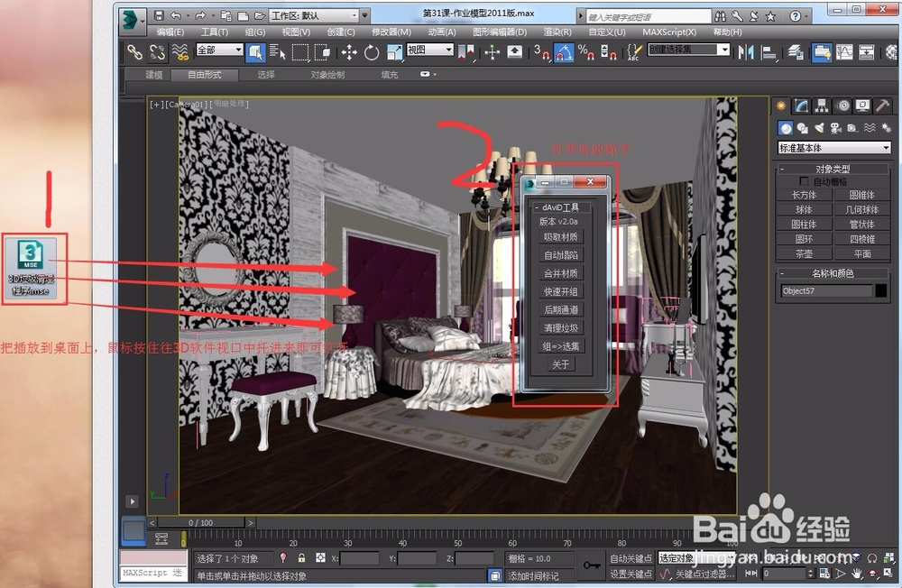Switch to the Hierarchy command panel tab
Viewport: 902px width, 588px height.
click(x=822, y=106)
